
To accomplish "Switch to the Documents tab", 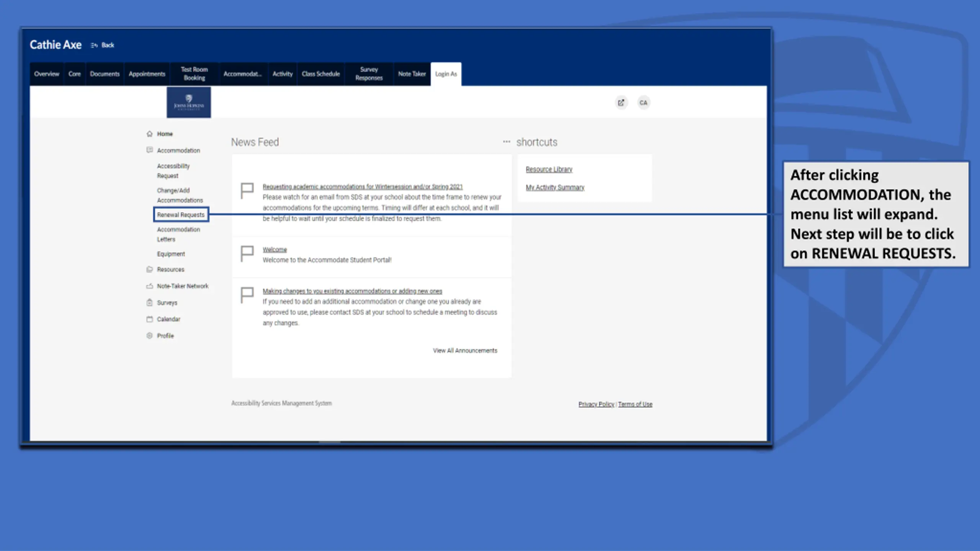I will [105, 74].
